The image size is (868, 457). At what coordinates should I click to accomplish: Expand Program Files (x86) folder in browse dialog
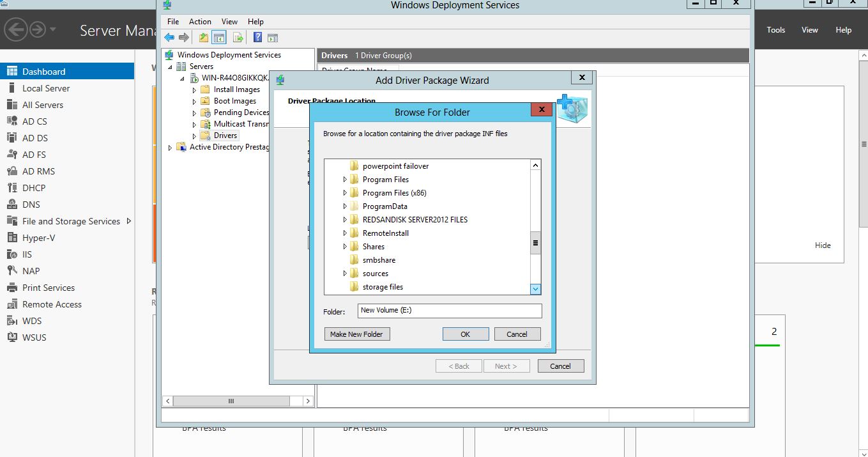coord(346,193)
